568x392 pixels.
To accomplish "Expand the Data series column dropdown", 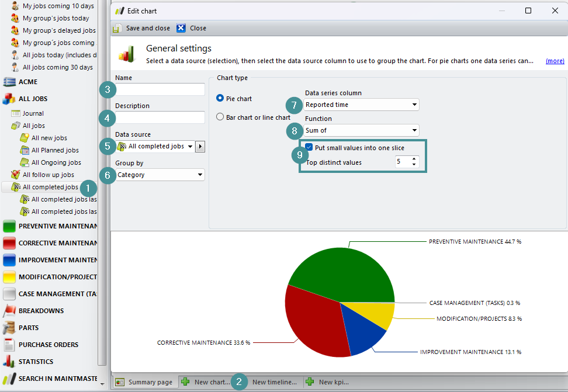I will pos(361,105).
